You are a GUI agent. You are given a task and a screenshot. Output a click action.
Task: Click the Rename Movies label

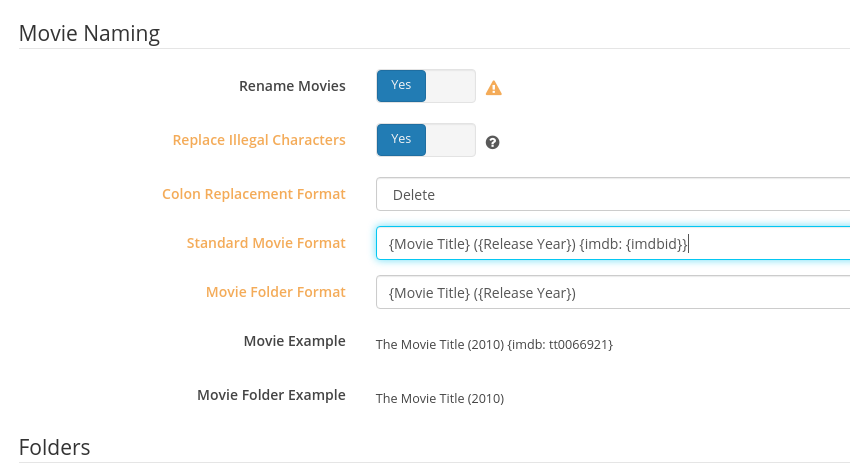(x=292, y=86)
